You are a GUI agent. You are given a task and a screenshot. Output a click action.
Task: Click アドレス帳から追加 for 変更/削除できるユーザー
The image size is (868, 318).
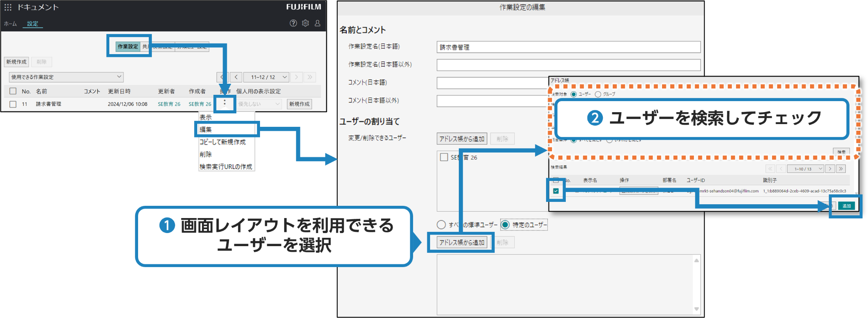pos(462,139)
